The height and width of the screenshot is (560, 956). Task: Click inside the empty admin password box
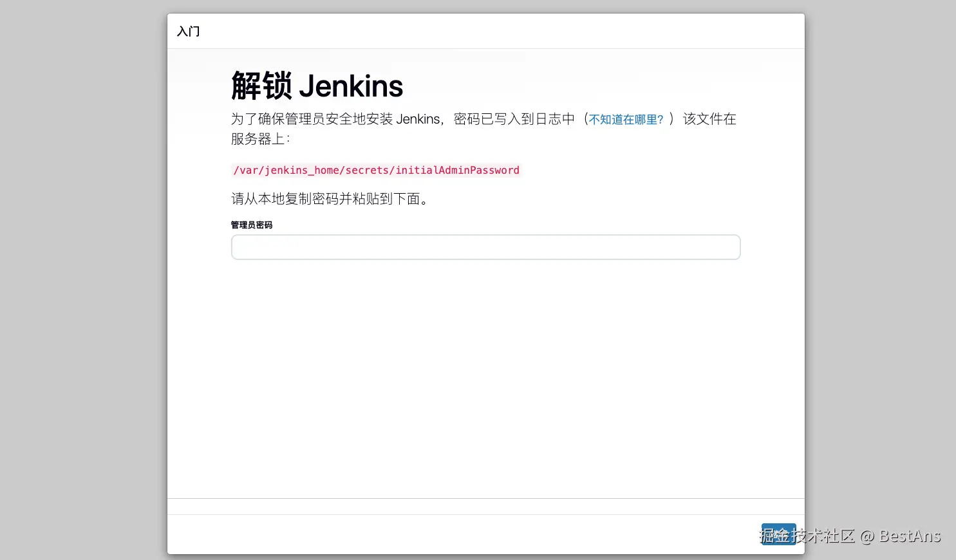pyautogui.click(x=485, y=247)
